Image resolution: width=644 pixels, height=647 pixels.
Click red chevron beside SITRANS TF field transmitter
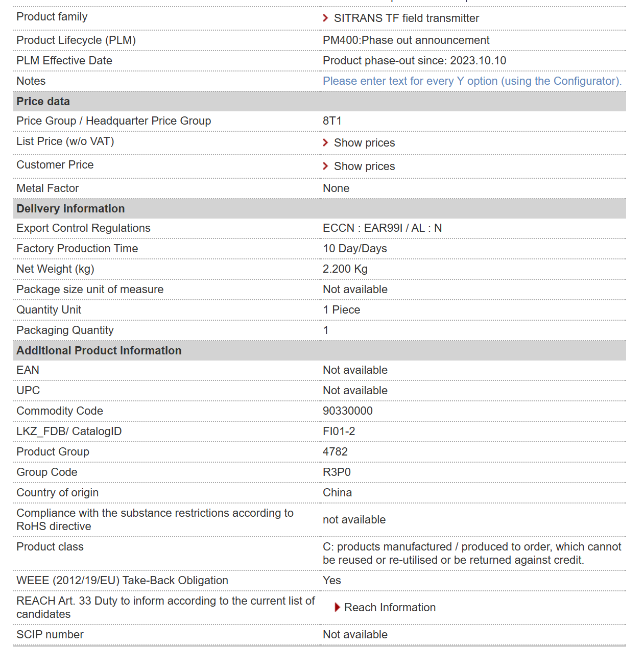tap(325, 18)
